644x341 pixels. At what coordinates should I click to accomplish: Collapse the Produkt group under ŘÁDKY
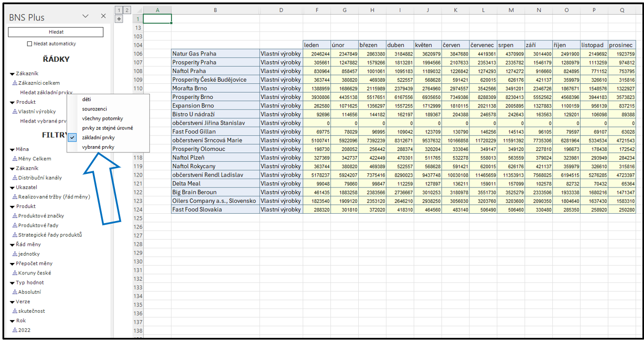12,102
